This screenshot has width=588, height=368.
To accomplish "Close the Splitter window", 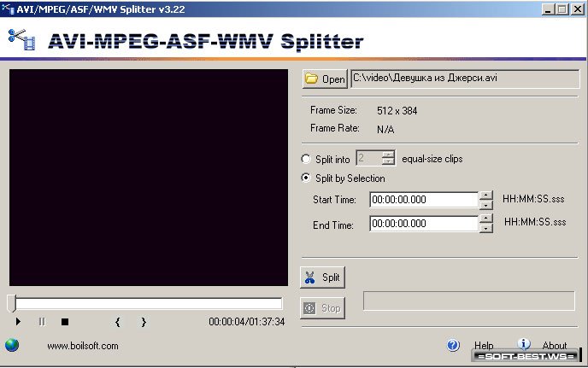I will point(578,9).
